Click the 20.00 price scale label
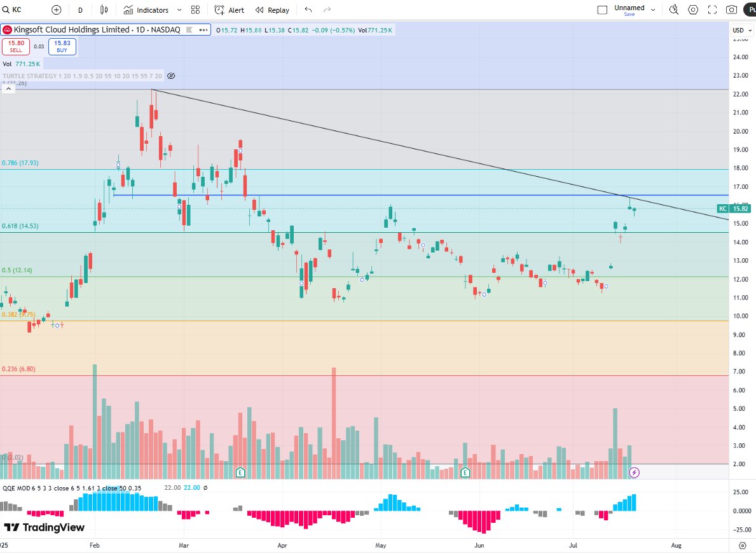The image size is (756, 554). click(x=740, y=131)
